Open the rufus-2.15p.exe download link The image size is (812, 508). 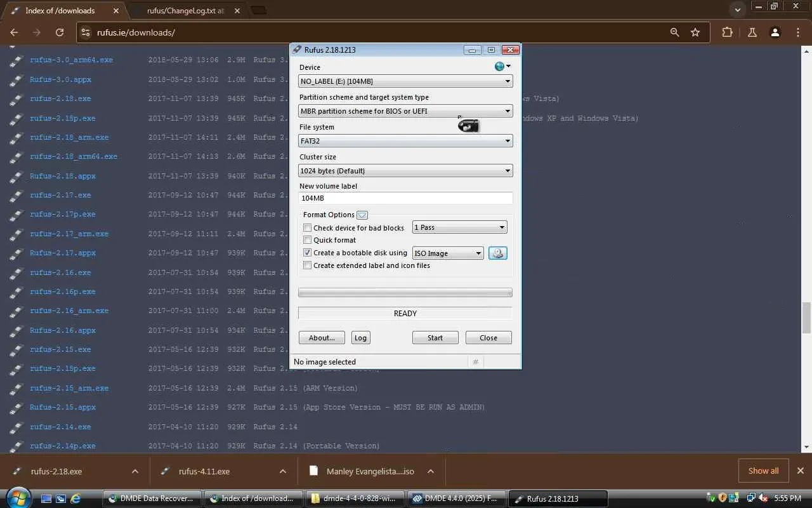point(63,368)
